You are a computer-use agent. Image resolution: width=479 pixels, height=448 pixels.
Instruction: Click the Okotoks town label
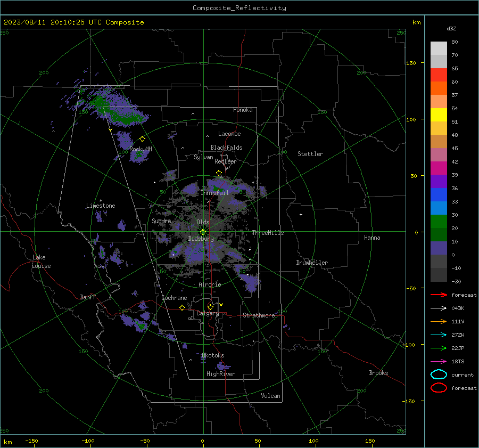[212, 355]
